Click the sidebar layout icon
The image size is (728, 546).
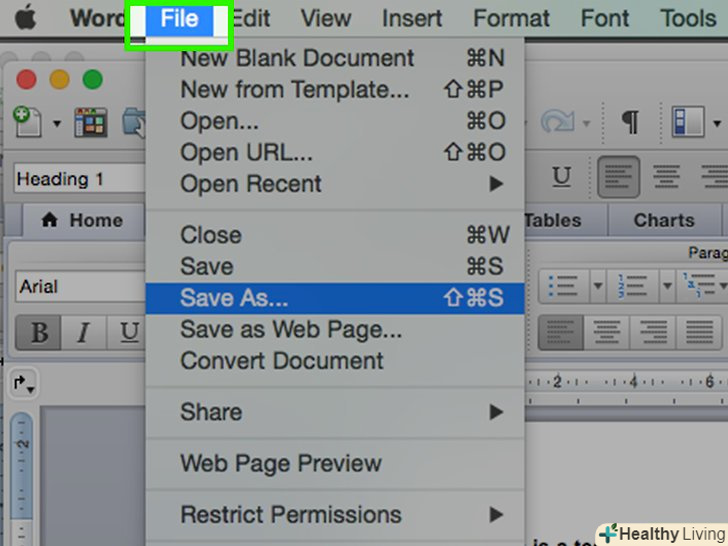point(689,122)
